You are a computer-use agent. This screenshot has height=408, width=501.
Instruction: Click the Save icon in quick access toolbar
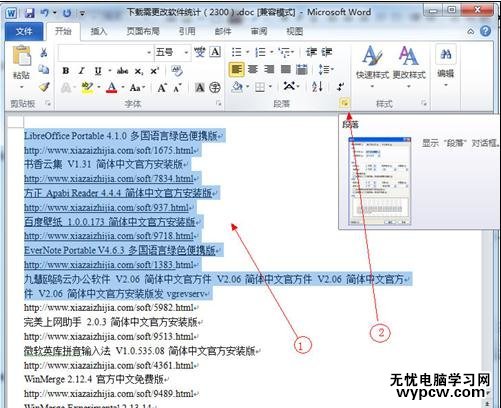[30, 13]
